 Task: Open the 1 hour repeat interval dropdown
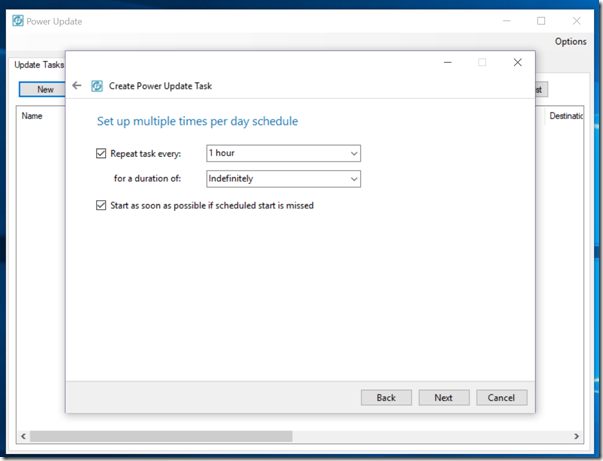click(x=283, y=153)
